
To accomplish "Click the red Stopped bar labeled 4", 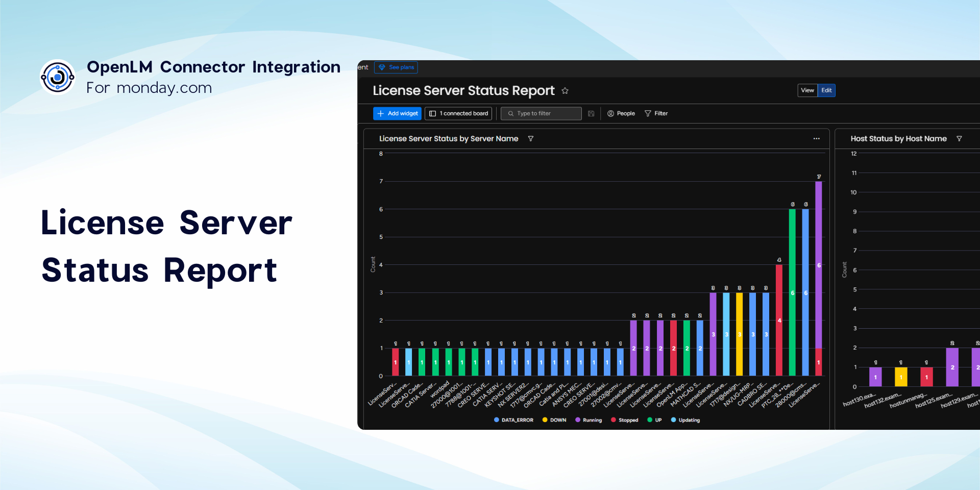I will click(779, 321).
